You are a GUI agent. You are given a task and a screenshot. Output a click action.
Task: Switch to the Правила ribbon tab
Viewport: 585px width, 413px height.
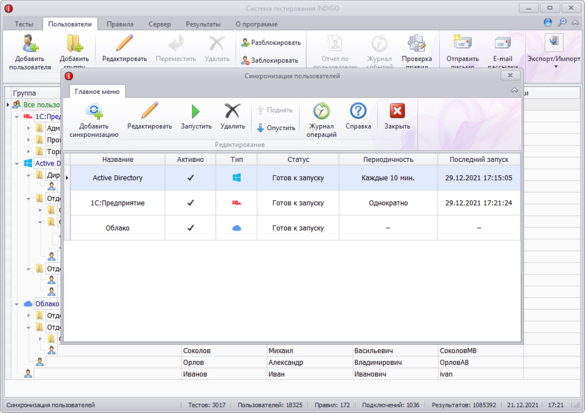click(x=120, y=24)
